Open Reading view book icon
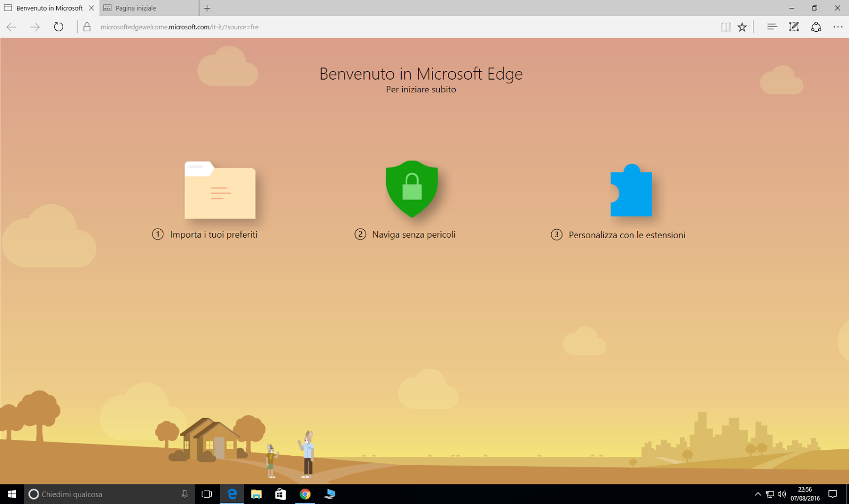This screenshot has width=849, height=504. [726, 27]
